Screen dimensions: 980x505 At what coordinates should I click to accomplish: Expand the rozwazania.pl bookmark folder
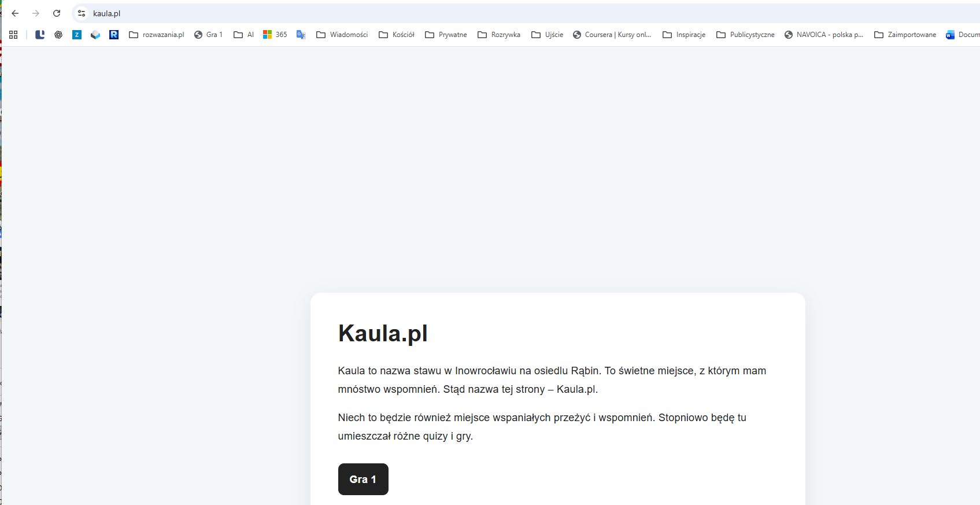pyautogui.click(x=156, y=35)
